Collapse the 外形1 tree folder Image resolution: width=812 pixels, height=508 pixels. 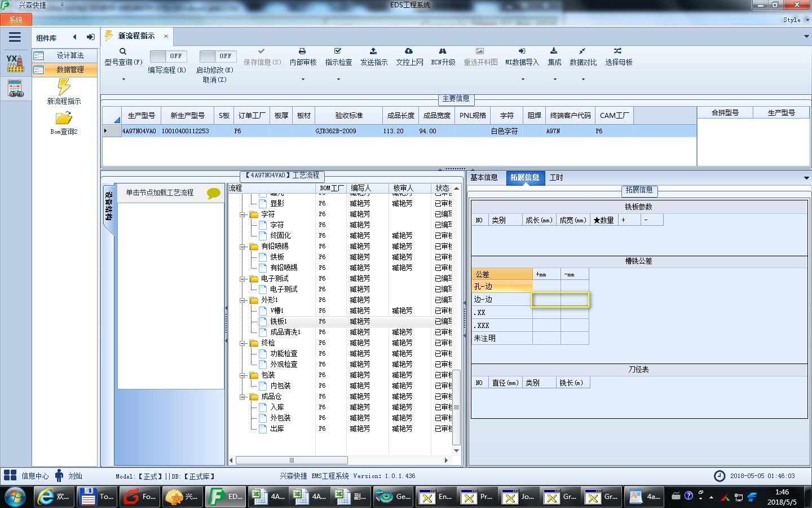242,300
